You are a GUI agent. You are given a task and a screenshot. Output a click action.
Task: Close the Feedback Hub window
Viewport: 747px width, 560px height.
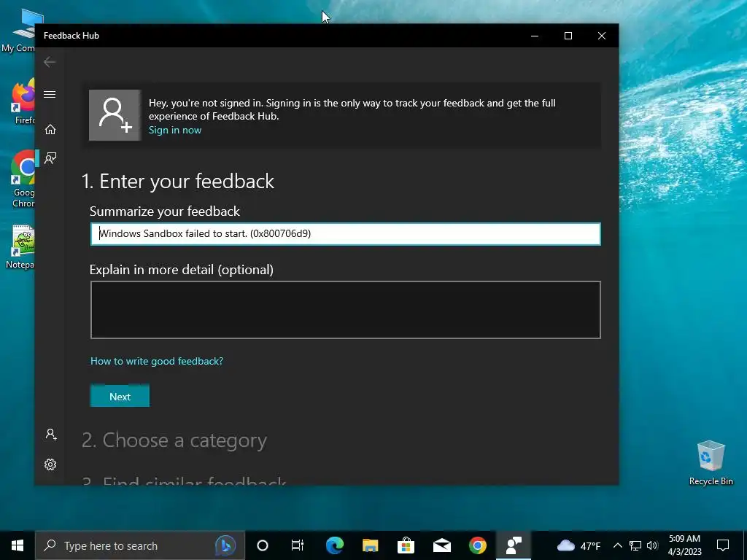coord(602,36)
